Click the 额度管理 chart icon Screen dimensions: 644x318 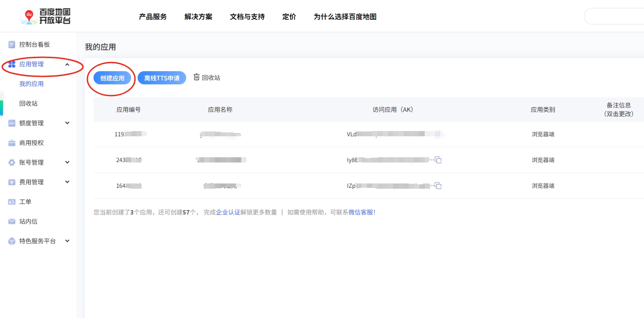click(12, 123)
